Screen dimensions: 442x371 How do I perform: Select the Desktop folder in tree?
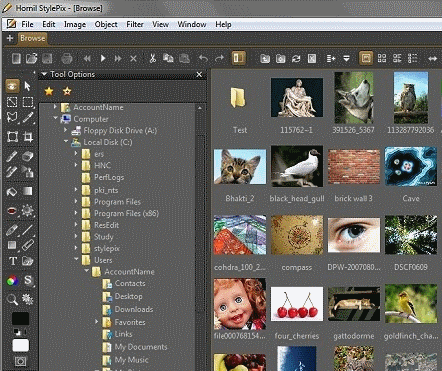[x=128, y=296]
